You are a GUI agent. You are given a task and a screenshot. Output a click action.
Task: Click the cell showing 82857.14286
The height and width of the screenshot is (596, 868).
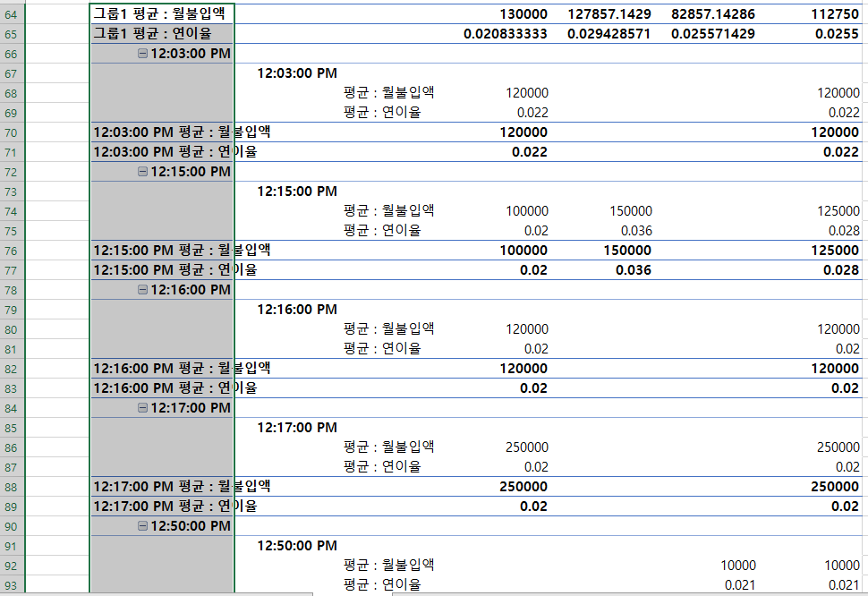713,14
